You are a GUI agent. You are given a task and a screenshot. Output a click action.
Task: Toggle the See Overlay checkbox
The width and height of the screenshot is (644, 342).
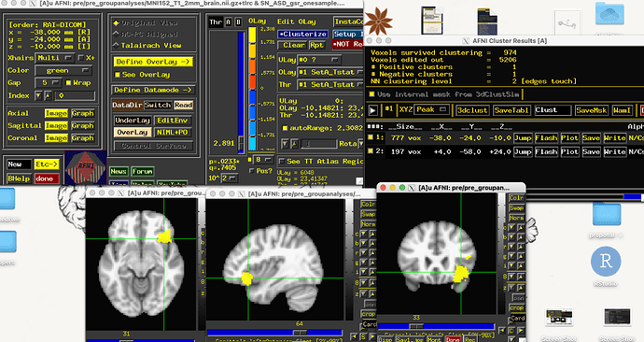118,75
